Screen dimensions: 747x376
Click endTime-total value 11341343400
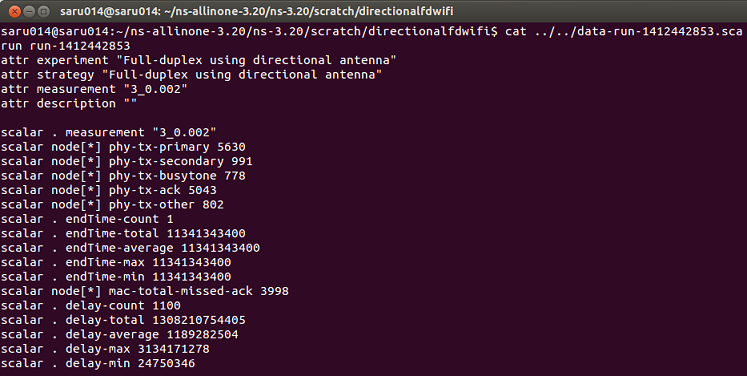pos(206,234)
